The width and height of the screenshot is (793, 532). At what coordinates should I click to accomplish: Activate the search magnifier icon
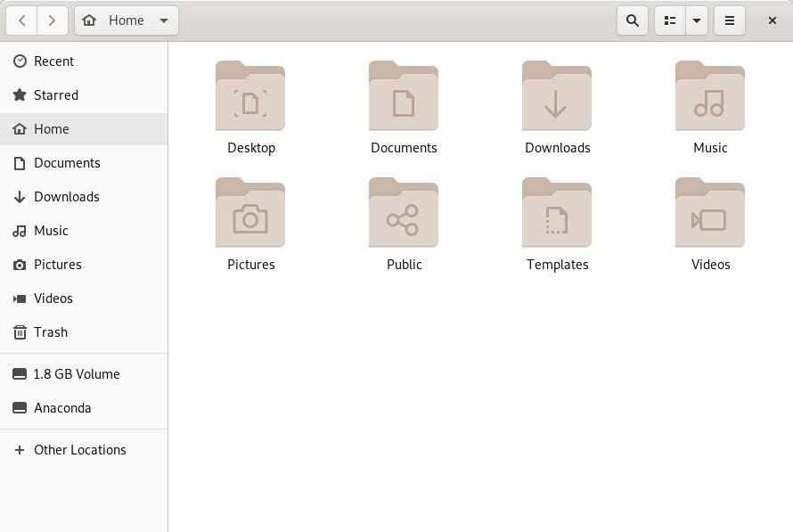[633, 20]
